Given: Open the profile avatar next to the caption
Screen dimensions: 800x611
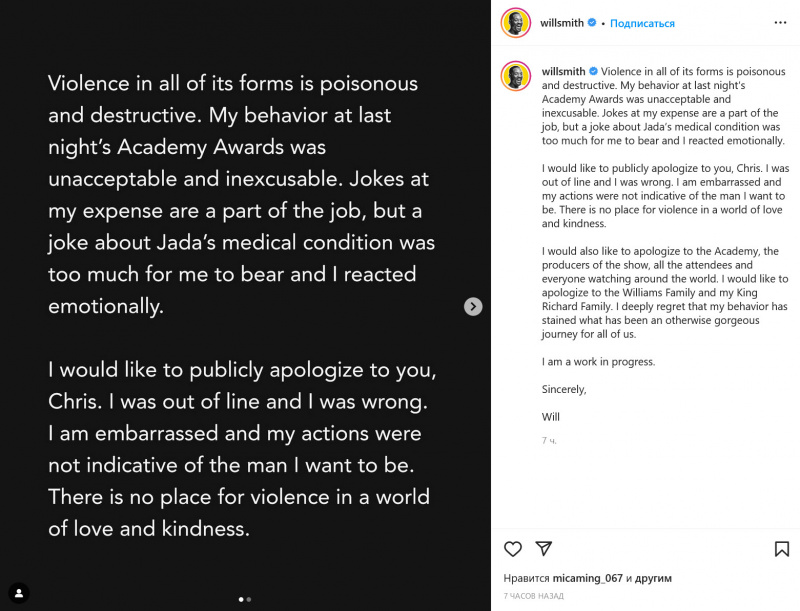Looking at the screenshot, I should pos(516,76).
